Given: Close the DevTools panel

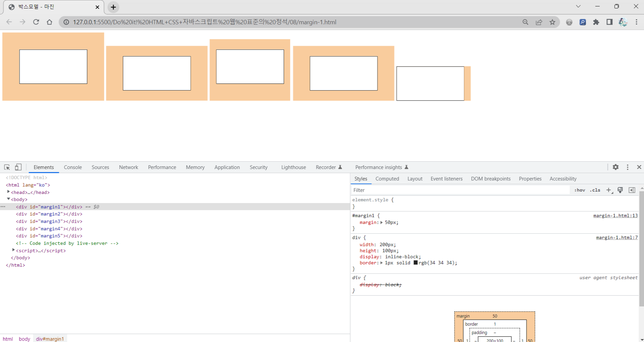Looking at the screenshot, I should click(639, 167).
